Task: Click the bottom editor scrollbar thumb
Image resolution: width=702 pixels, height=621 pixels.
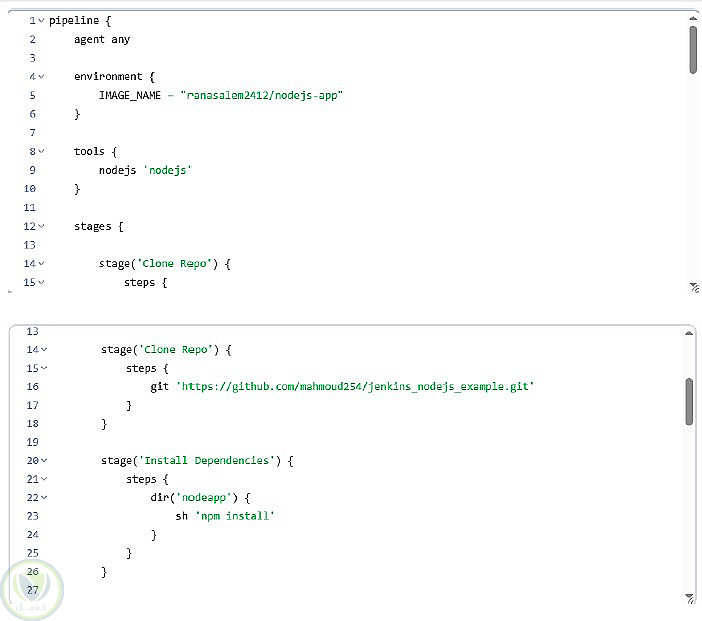Action: click(x=689, y=402)
